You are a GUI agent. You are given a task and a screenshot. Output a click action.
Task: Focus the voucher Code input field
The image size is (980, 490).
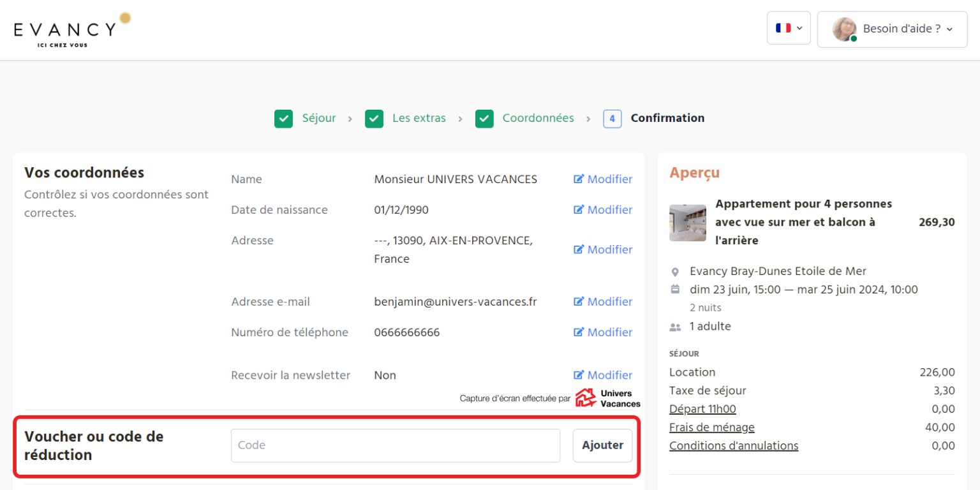(x=395, y=445)
